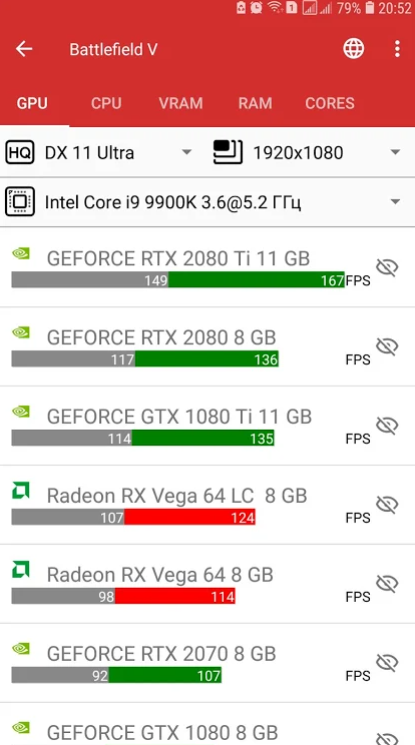
Task: Tap the AMD logo beside Vega 64 LC
Action: (20, 490)
